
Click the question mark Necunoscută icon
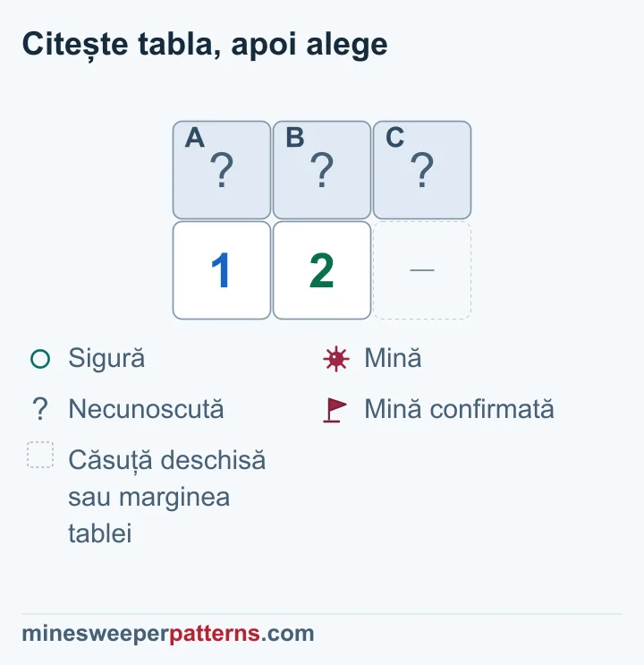pyautogui.click(x=40, y=409)
